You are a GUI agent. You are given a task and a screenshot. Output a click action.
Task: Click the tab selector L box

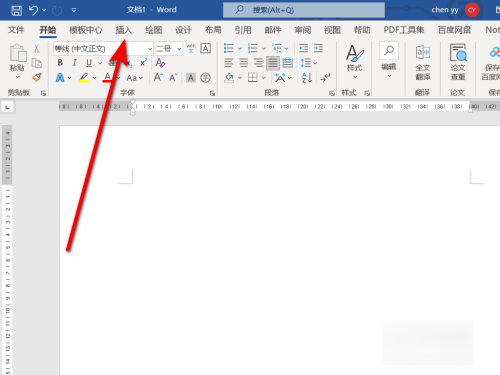tap(7, 107)
